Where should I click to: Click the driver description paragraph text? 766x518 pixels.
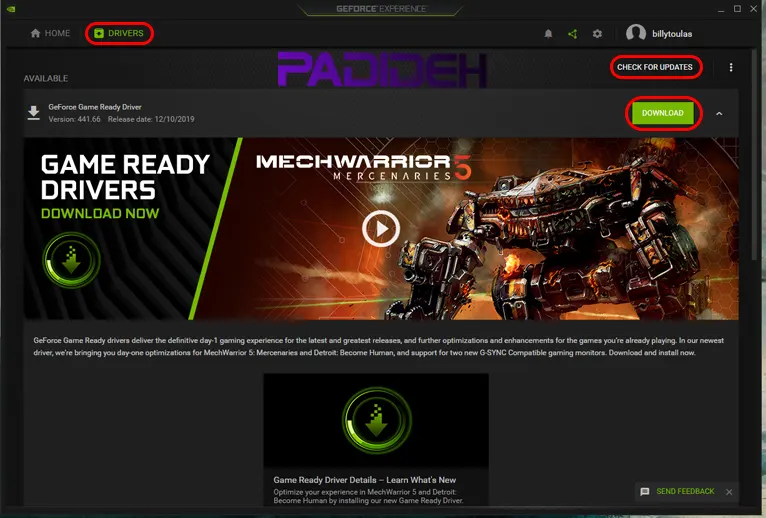[x=379, y=346]
